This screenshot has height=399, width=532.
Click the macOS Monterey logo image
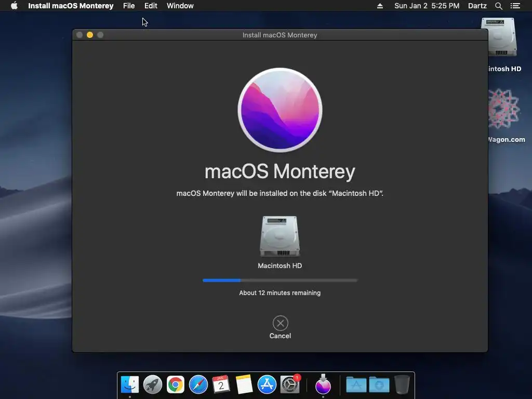(x=280, y=110)
